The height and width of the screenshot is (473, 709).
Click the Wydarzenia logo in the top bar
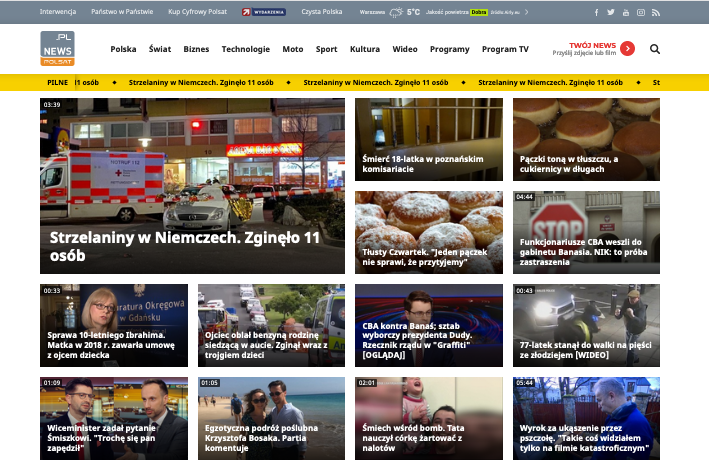[264, 12]
